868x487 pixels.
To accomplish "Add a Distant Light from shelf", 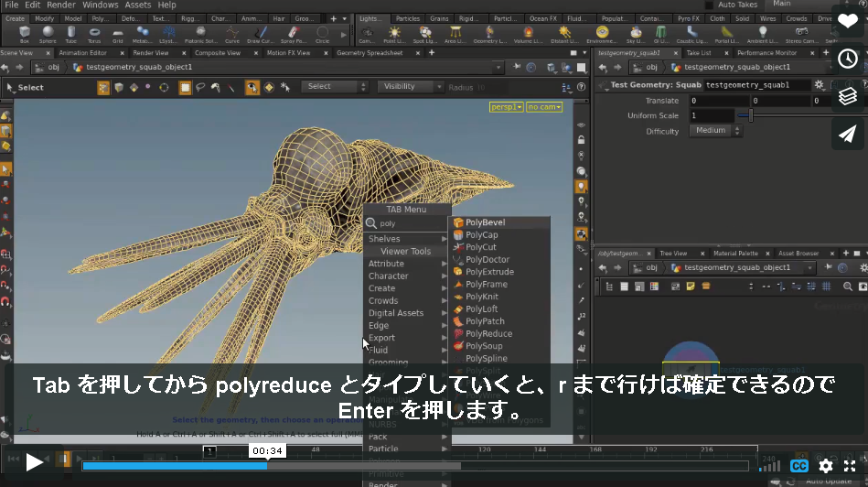I will (x=564, y=35).
